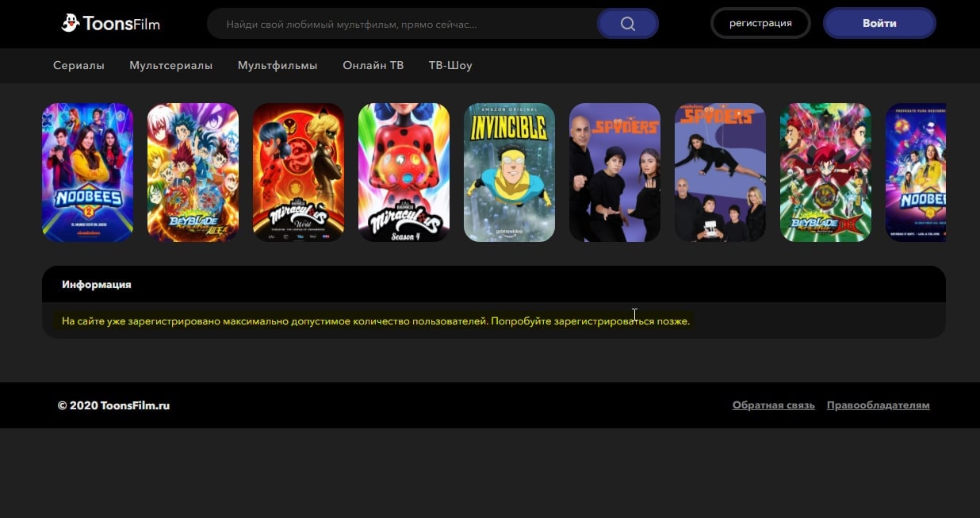Open the Мультсериалы menu item
The width and height of the screenshot is (980, 518).
pos(171,65)
